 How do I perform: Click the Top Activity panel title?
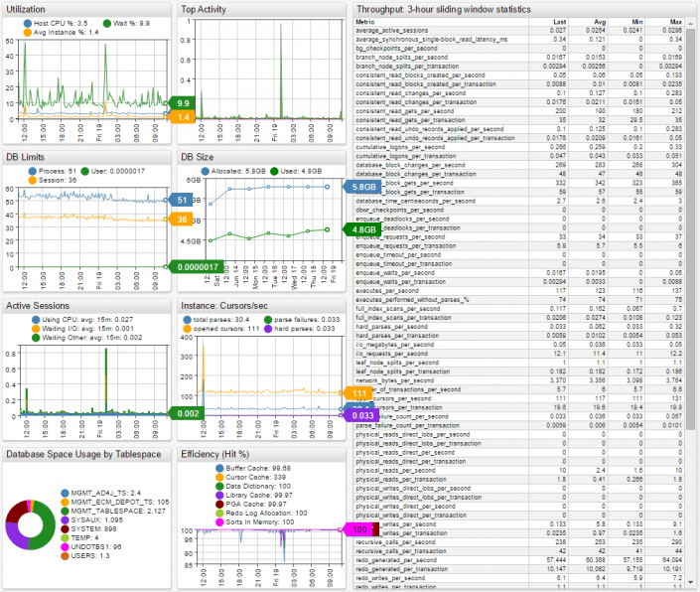click(x=204, y=8)
